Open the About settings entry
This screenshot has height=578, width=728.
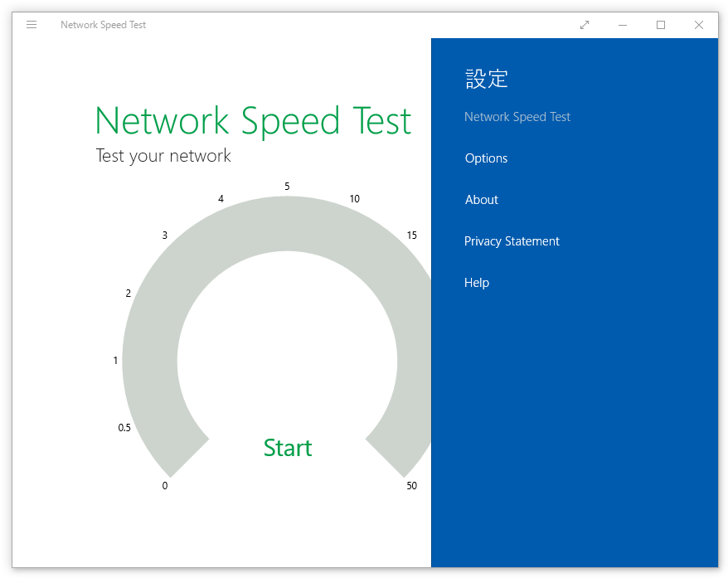point(482,200)
